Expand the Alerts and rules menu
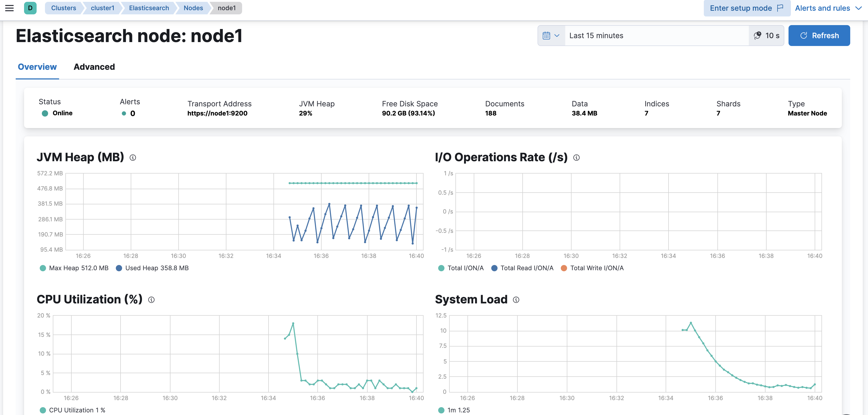The image size is (868, 415). pos(828,8)
